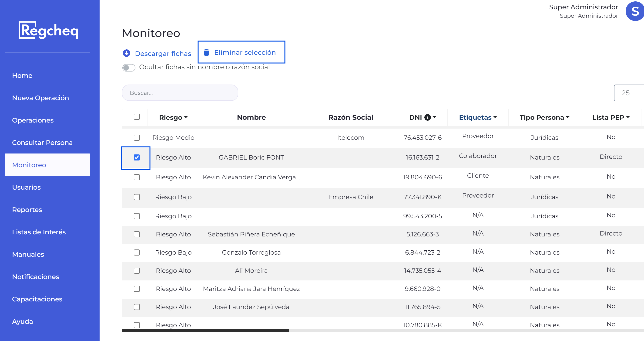
Task: Open the rows-per-page 25 selector
Action: pos(629,93)
